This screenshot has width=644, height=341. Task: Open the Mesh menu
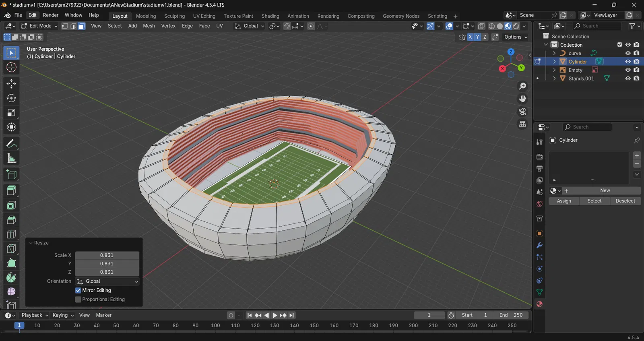(149, 26)
